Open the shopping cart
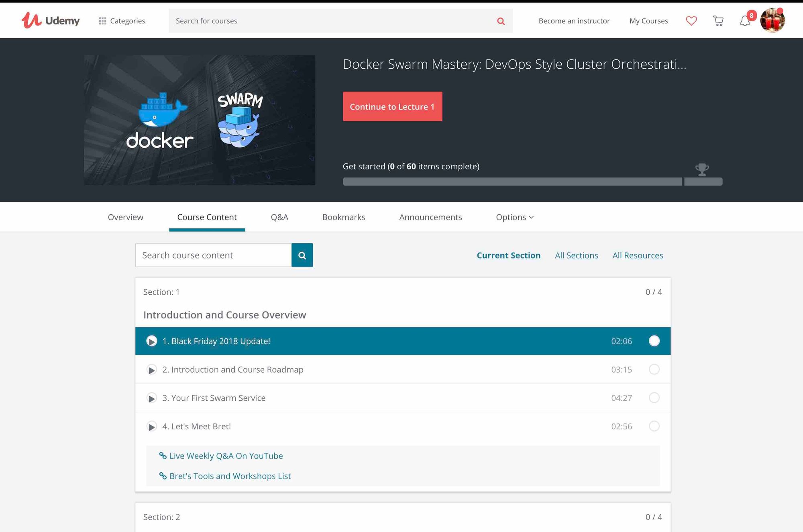Screen dimensions: 803x532 pyautogui.click(x=718, y=20)
